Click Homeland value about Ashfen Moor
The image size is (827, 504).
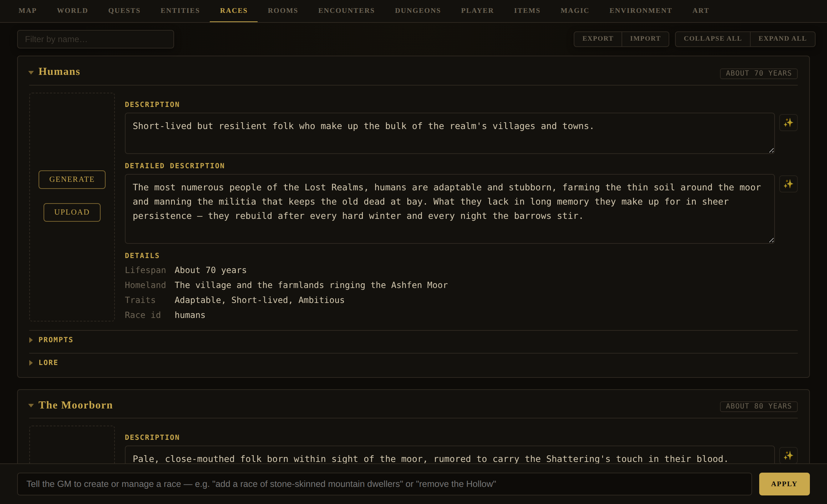311,285
